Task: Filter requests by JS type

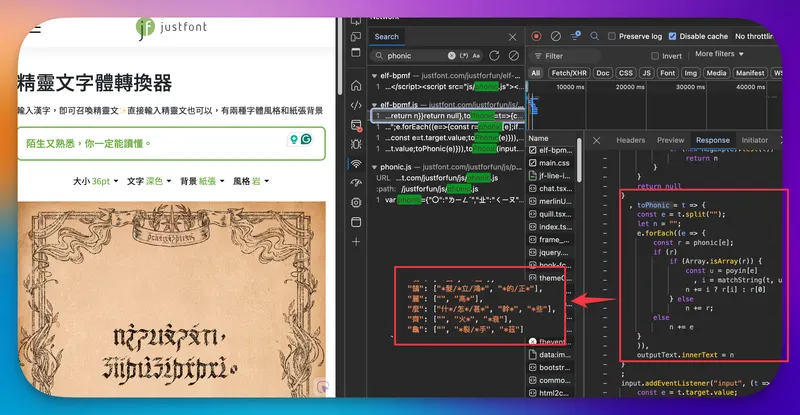Action: point(646,73)
